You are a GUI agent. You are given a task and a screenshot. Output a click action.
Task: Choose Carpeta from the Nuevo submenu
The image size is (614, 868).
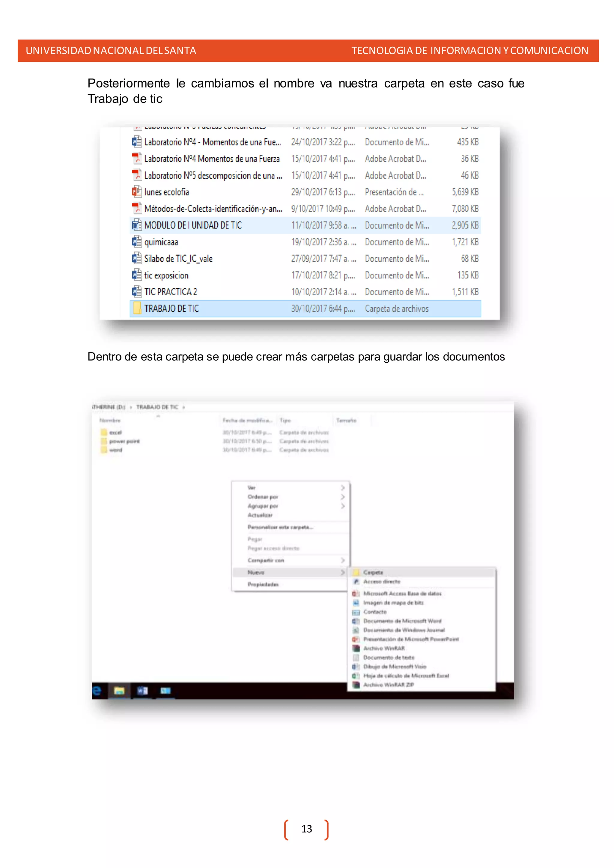point(373,572)
